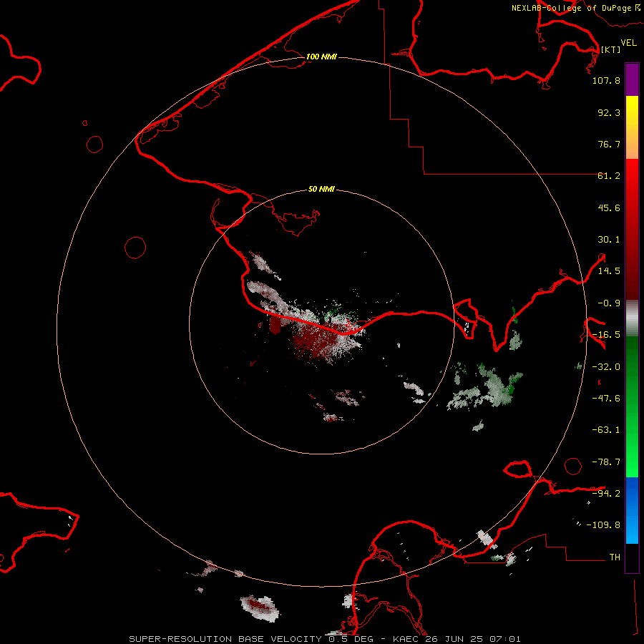Screen dimensions: 644x644
Task: Click the -94.2 velocity scale value
Action: 606,493
